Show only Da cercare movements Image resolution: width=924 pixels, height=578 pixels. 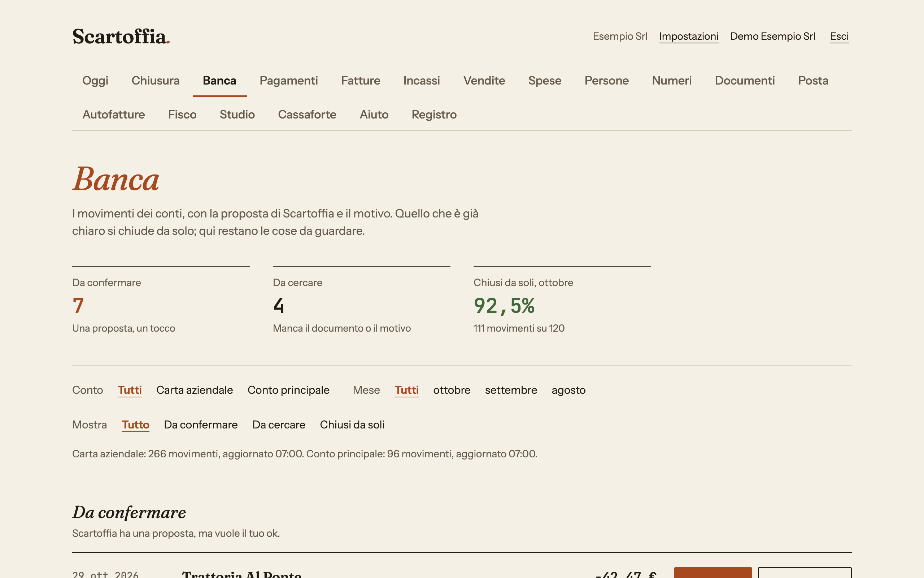click(x=279, y=425)
